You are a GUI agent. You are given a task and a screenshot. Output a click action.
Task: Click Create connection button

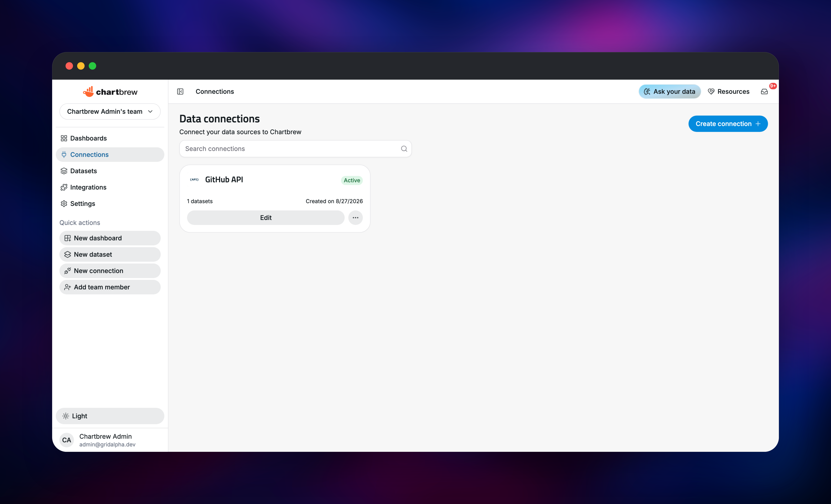[728, 124]
